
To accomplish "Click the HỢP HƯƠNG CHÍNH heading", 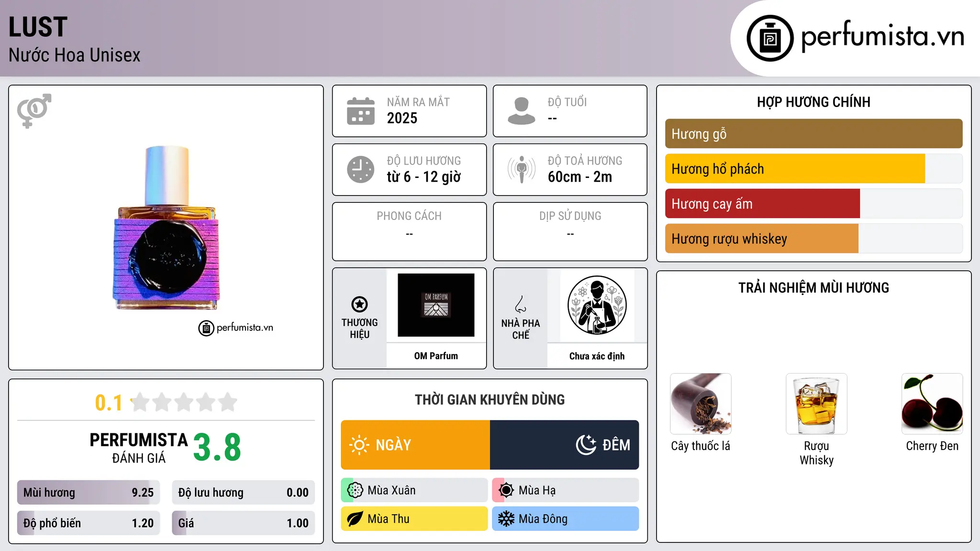I will click(813, 102).
